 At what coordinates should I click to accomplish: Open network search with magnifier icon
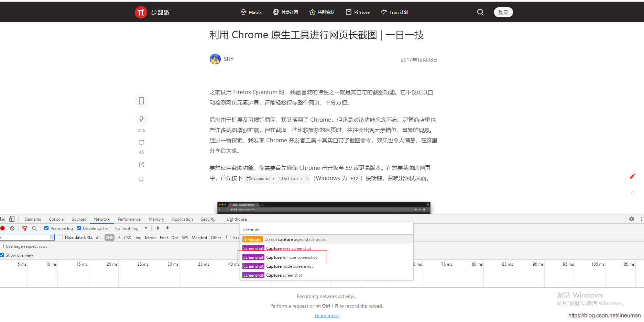(x=34, y=228)
